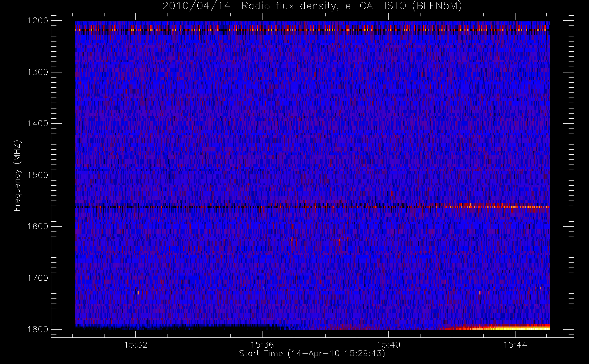Click the '1800' frequency axis label
This screenshot has height=364, width=589.
(38, 329)
